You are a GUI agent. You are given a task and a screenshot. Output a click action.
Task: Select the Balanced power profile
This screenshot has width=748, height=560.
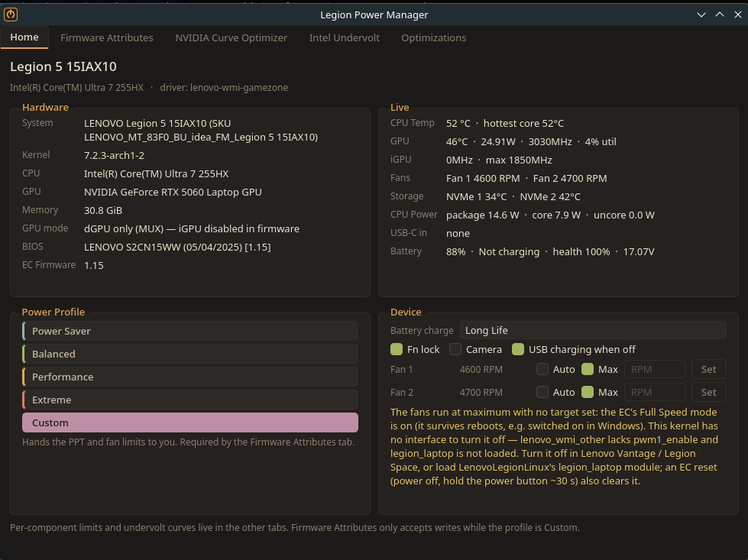point(189,354)
